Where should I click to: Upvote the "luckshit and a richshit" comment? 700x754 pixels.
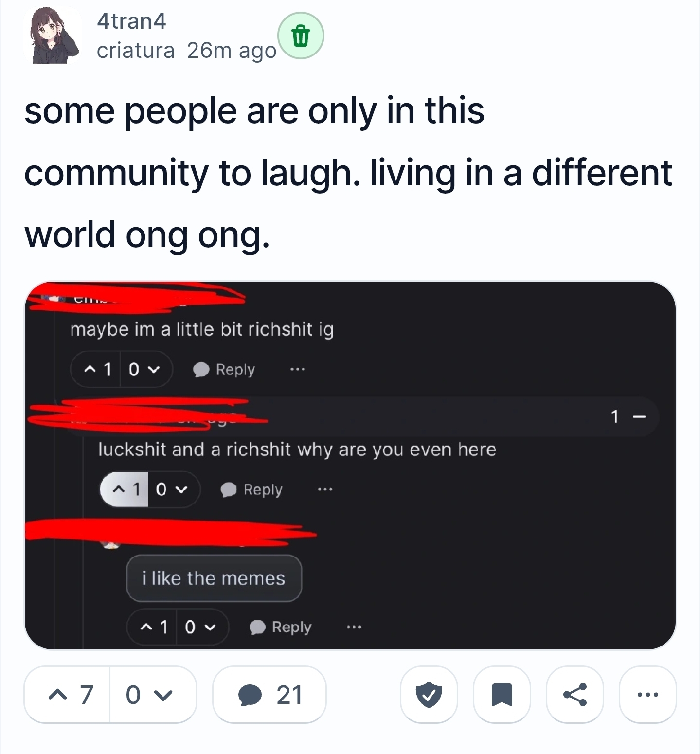124,489
